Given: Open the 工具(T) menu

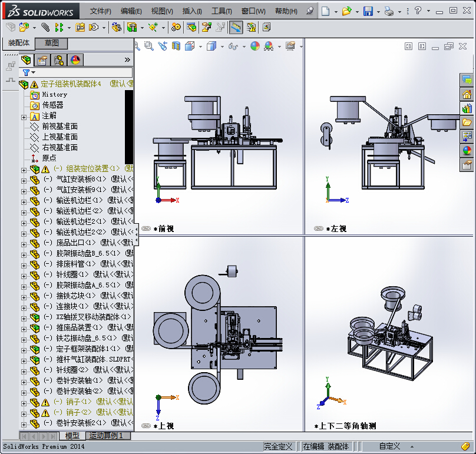Looking at the screenshot, I should tap(222, 11).
